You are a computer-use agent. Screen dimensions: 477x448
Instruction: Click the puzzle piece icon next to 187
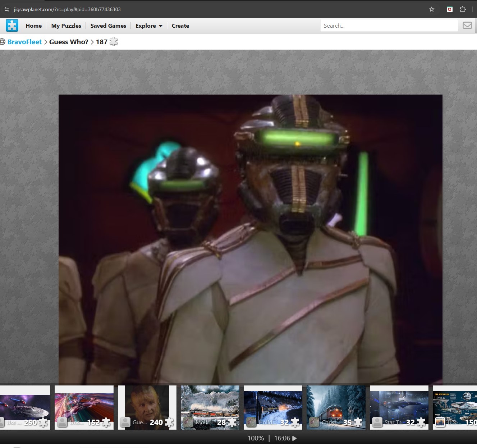(x=114, y=42)
